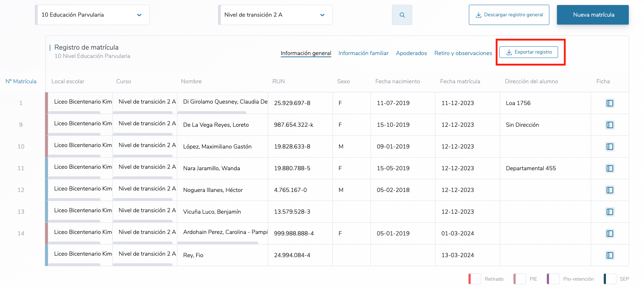Viewport: 644px width, 289px height.
Task: Click the Sin Dirección address cell
Action: [545, 125]
